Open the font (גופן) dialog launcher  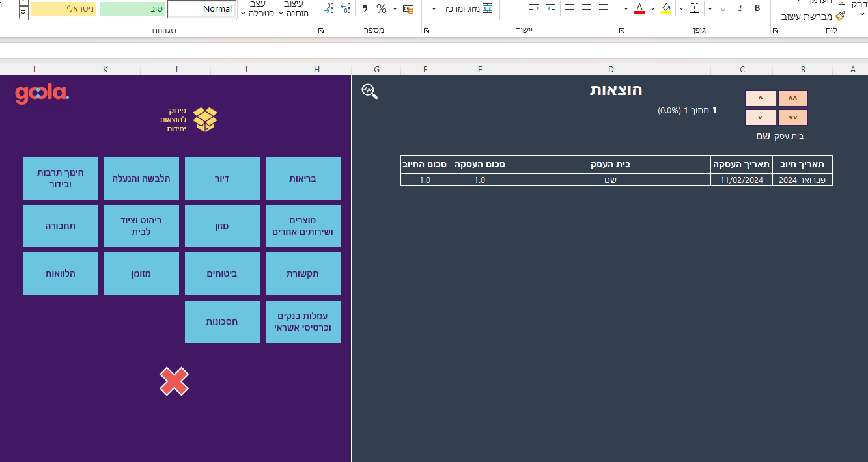621,31
